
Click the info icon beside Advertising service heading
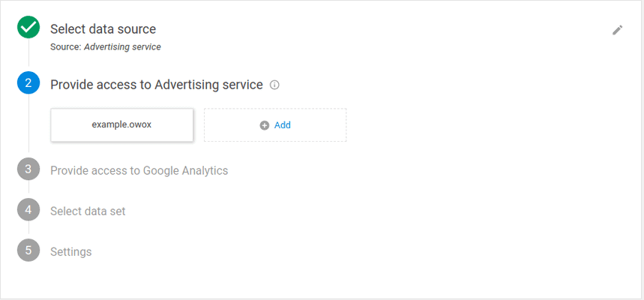274,85
